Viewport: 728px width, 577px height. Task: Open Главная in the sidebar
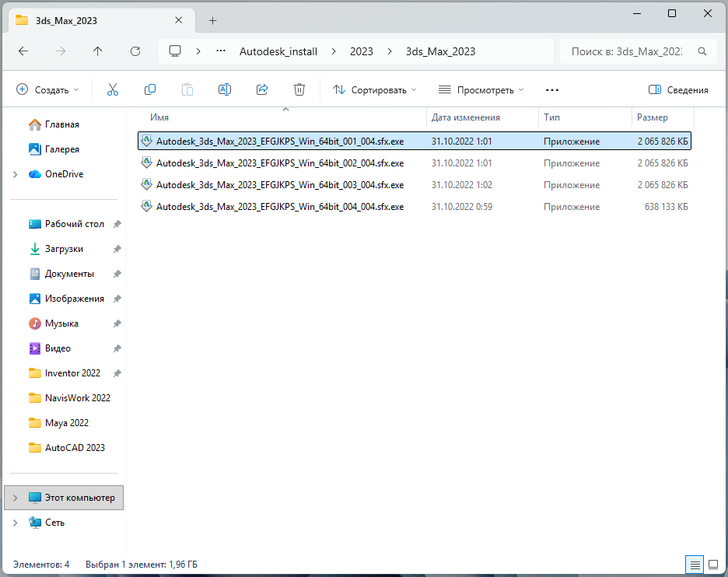tap(61, 124)
